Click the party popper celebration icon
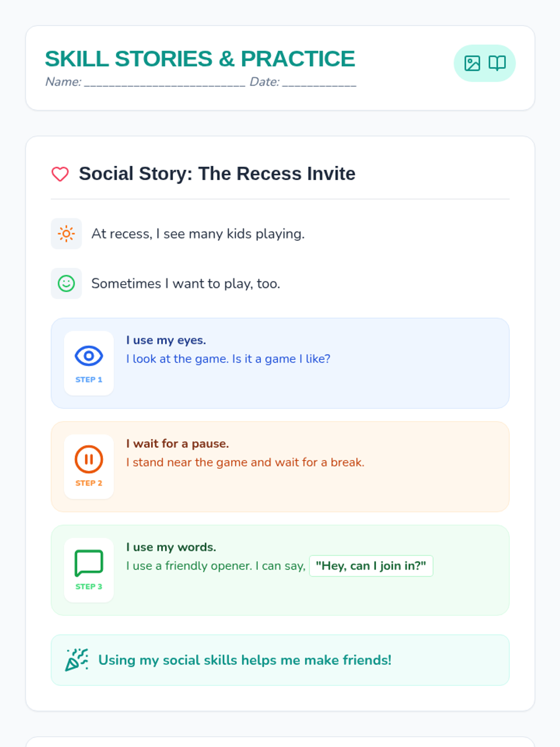Screen dimensions: 560x747 tap(77, 660)
